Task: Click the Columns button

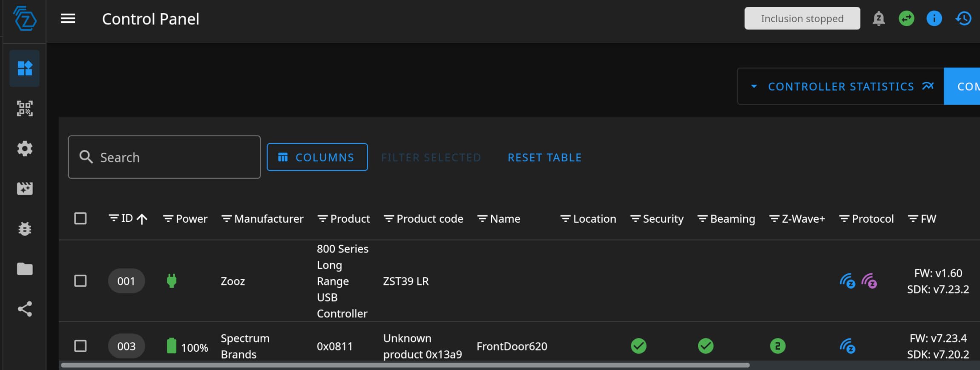Action: 317,157
